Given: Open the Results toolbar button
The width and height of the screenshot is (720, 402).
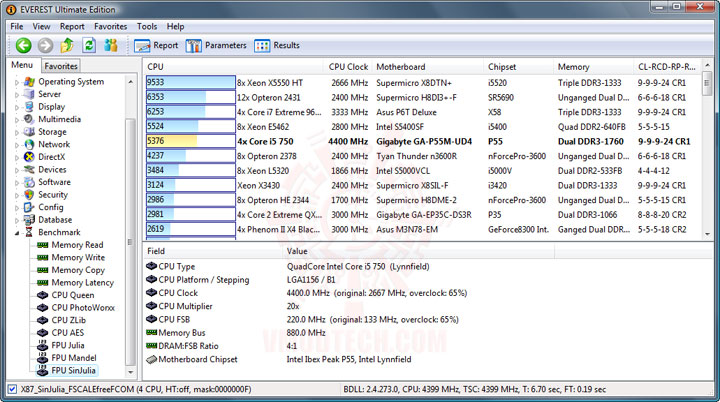Looking at the screenshot, I should point(277,45).
